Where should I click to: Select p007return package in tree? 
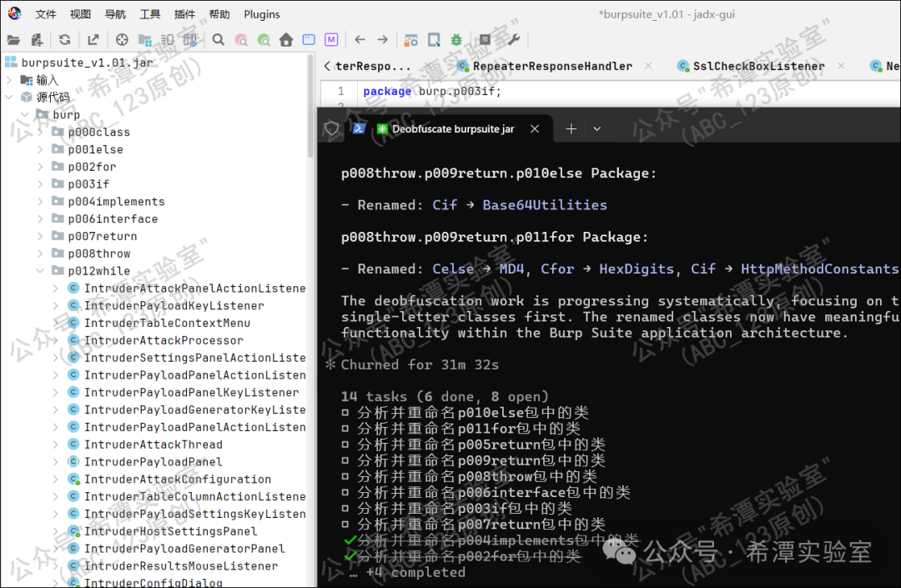(94, 236)
